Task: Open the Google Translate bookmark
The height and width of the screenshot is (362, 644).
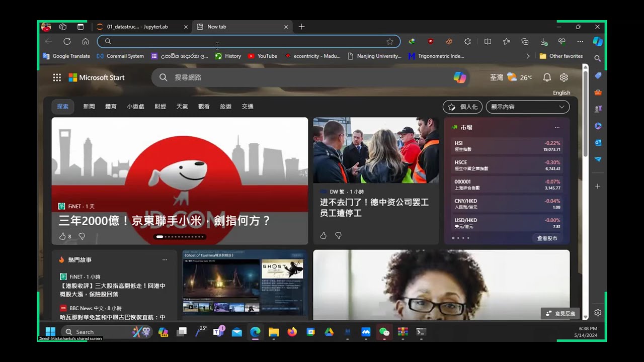Action: [x=66, y=56]
